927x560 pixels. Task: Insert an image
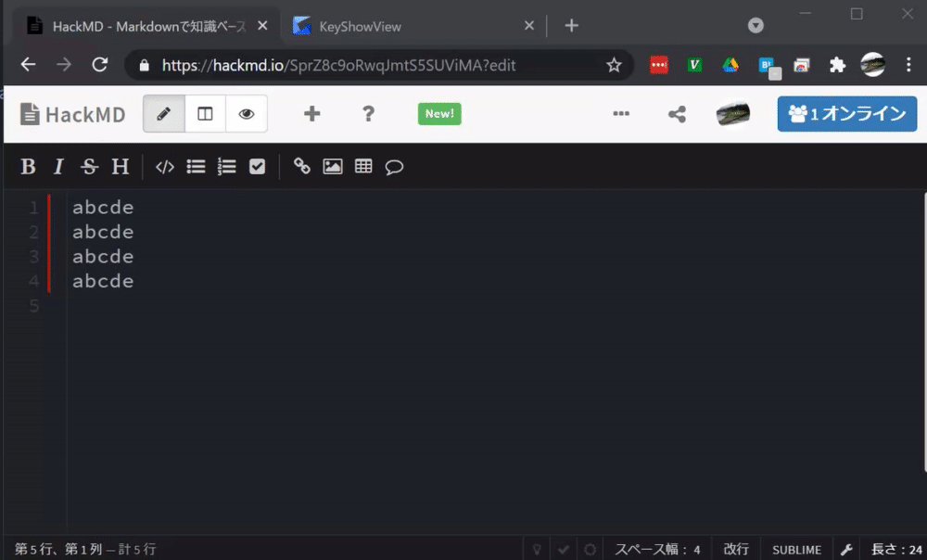coord(332,167)
